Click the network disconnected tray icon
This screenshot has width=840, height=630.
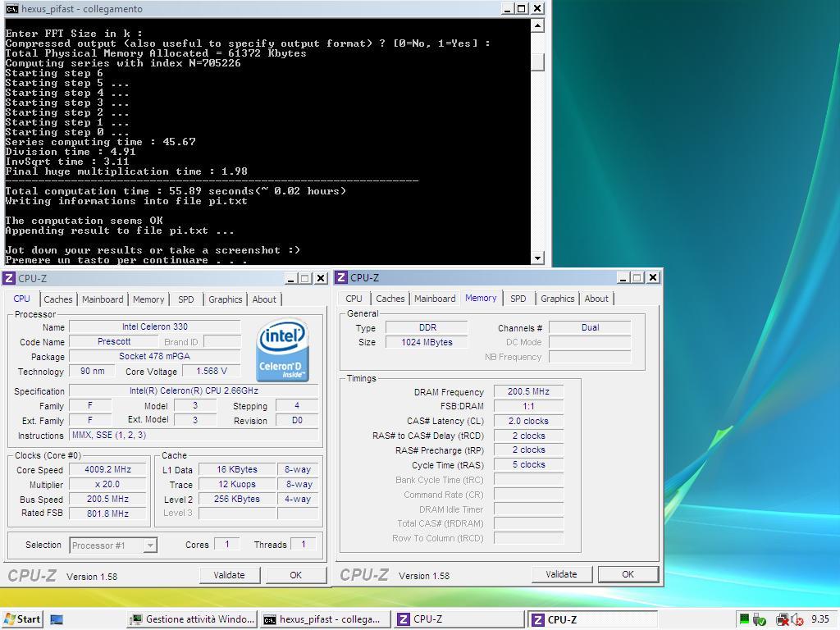[783, 620]
